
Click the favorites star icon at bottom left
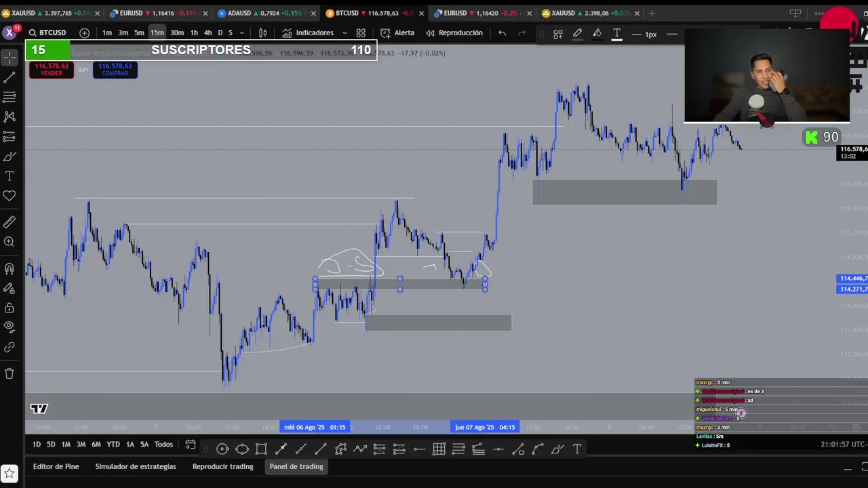tap(9, 473)
